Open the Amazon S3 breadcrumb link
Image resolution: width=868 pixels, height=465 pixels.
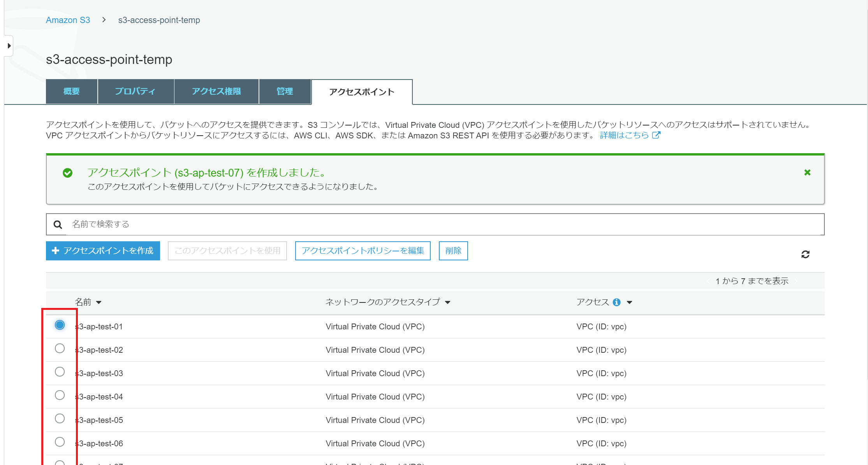68,20
